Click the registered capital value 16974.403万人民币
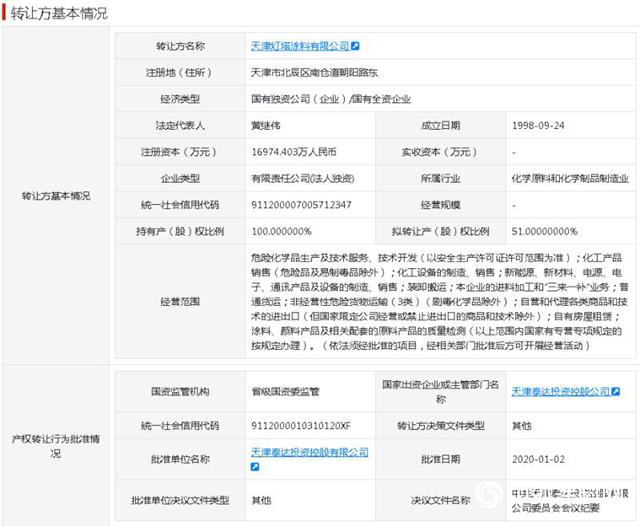Viewport: 640px width, 526px height. [294, 152]
